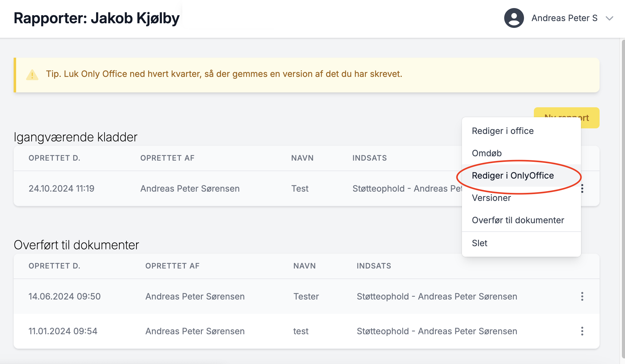This screenshot has height=364, width=625.
Task: Click the user avatar icon
Action: point(514,18)
